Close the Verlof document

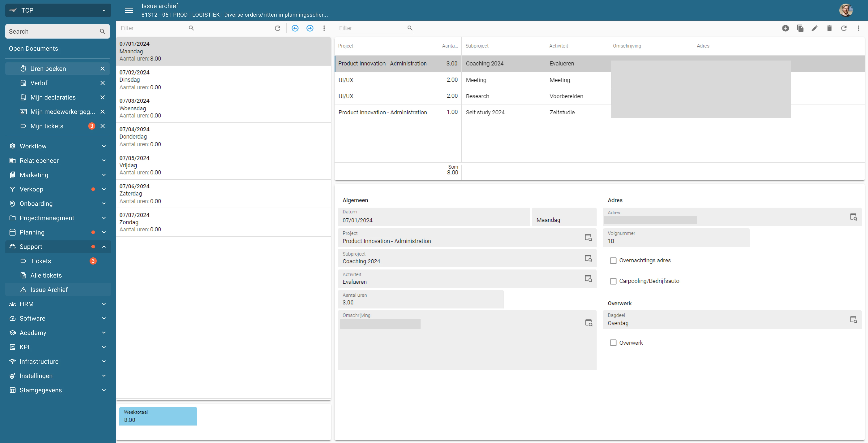tap(103, 83)
